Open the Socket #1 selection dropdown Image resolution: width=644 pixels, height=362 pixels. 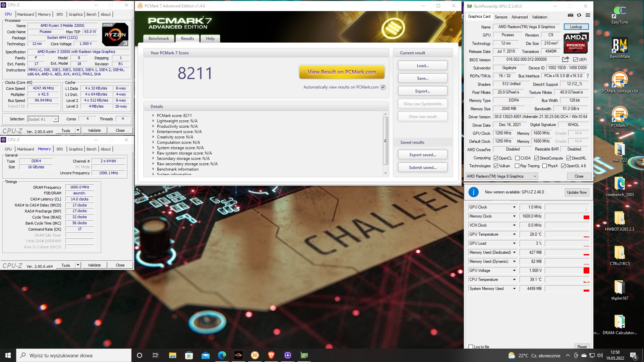coord(43,119)
